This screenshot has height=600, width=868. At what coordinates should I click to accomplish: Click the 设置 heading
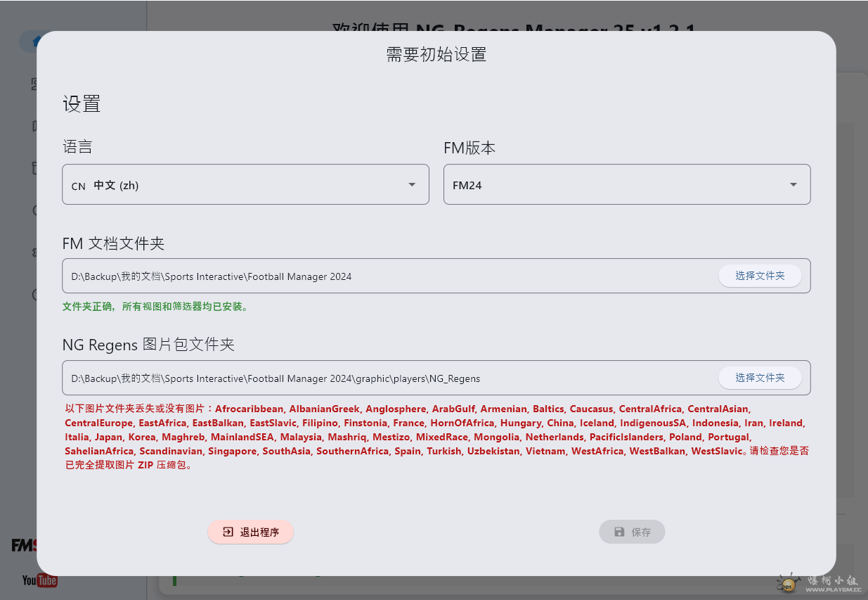82,104
